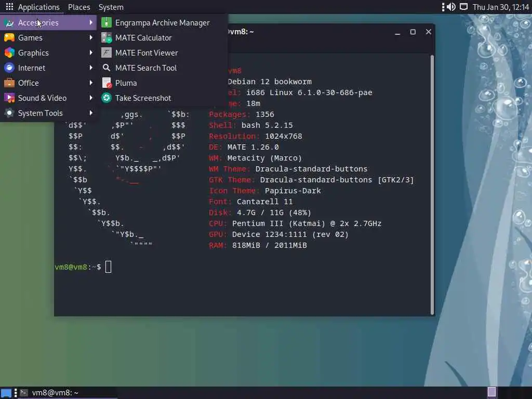Open the Applications menu
532x399 pixels.
38,7
